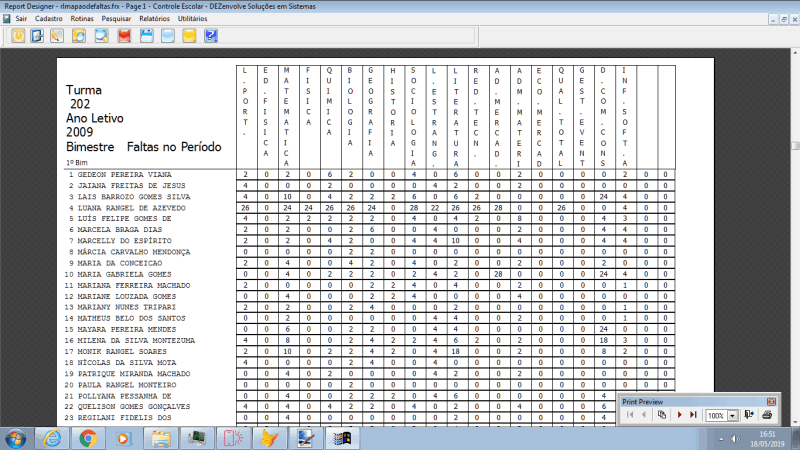This screenshot has height=450, width=800.
Task: Click the blue help question mark toolbar icon
Action: 211,36
